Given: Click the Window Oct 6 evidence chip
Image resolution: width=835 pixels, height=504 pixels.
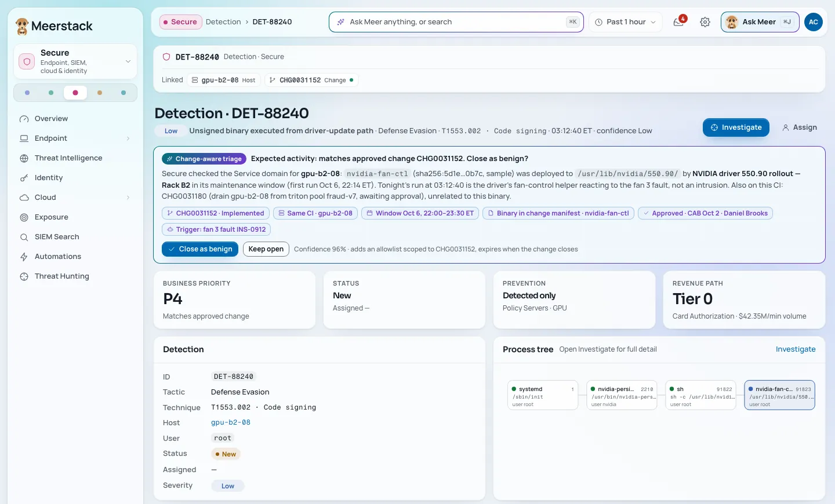Looking at the screenshot, I should tap(420, 213).
